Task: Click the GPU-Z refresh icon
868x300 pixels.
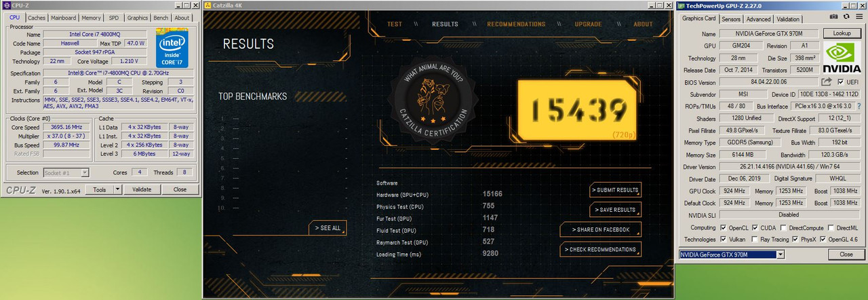Action: tap(846, 16)
